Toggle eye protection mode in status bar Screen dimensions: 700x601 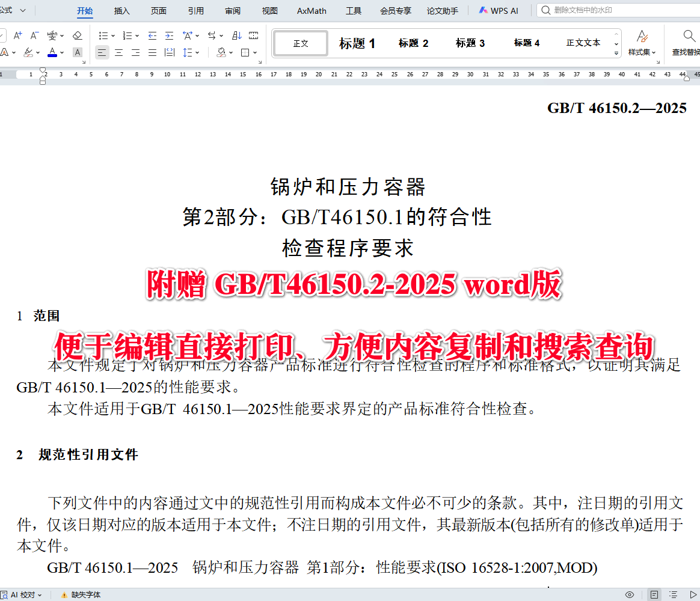point(630,595)
